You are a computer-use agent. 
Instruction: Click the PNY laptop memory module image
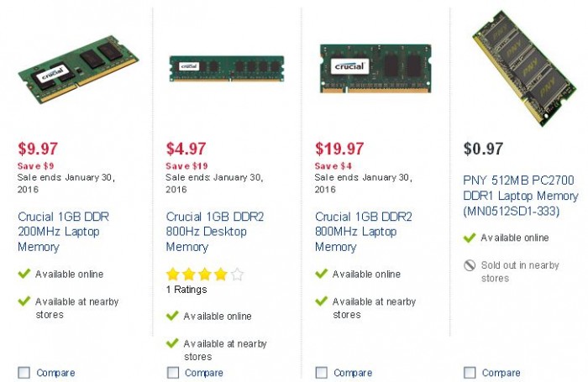pos(524,68)
